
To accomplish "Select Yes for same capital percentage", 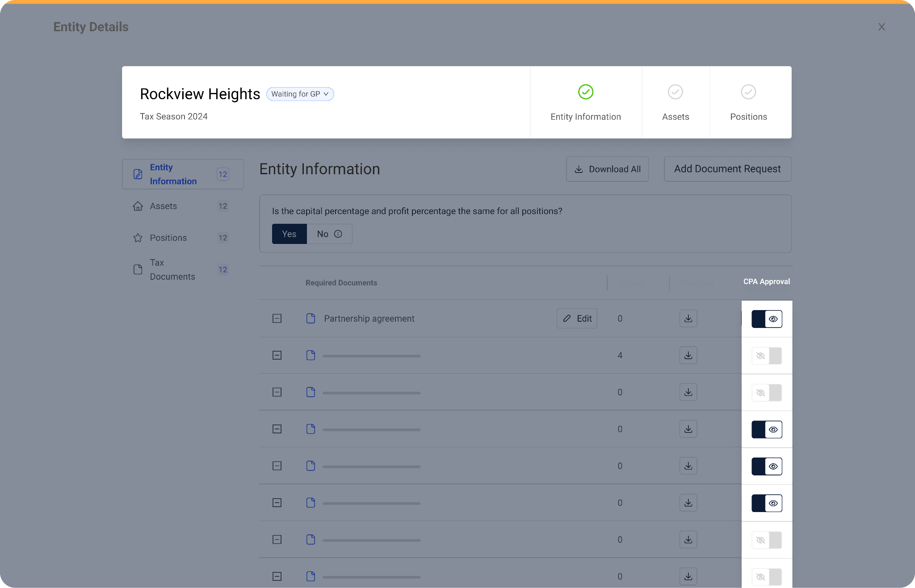I will click(289, 234).
